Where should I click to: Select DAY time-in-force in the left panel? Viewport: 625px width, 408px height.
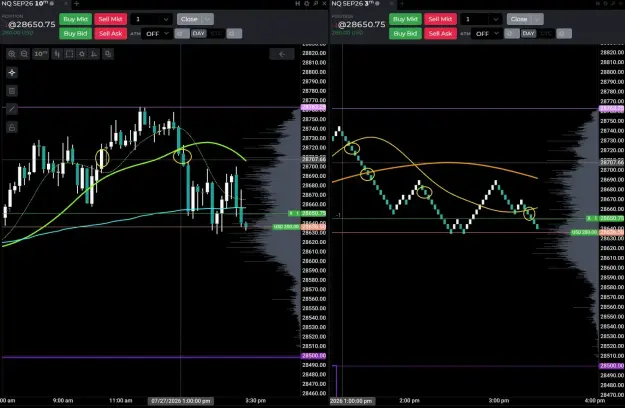[199, 33]
